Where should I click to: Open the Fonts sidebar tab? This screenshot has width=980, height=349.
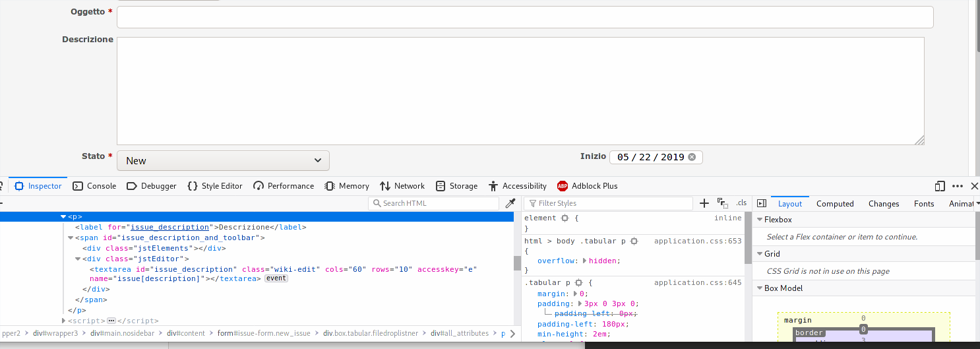click(924, 204)
